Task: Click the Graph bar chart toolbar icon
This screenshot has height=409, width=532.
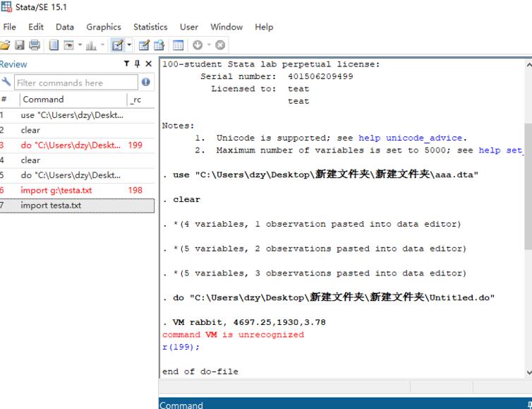Action: coord(91,45)
